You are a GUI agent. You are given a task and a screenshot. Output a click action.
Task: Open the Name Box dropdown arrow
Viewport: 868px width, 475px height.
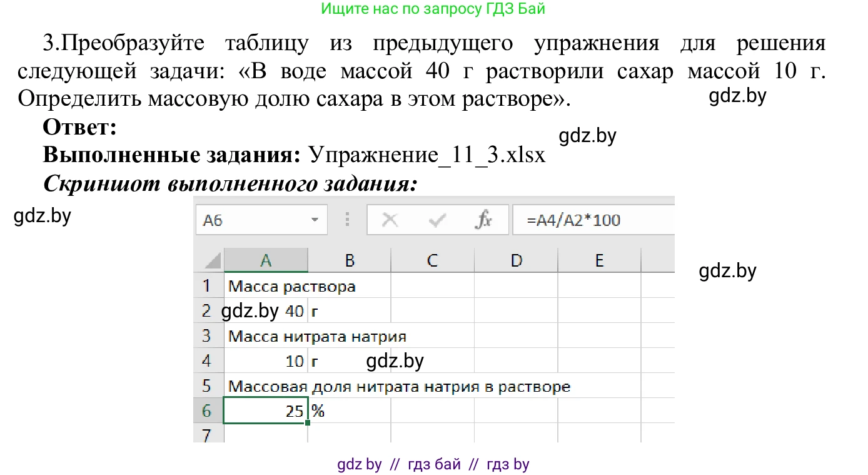coord(315,220)
